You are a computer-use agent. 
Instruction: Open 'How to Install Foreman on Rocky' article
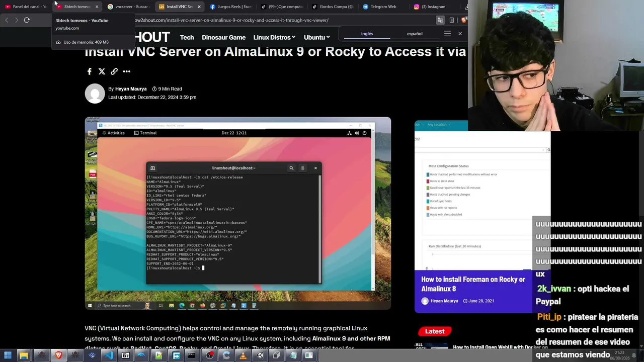click(473, 284)
